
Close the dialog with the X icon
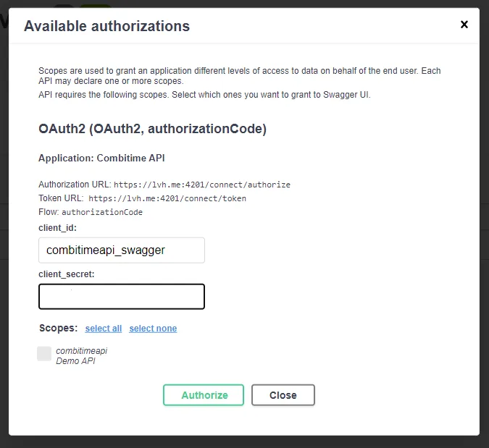coord(464,25)
